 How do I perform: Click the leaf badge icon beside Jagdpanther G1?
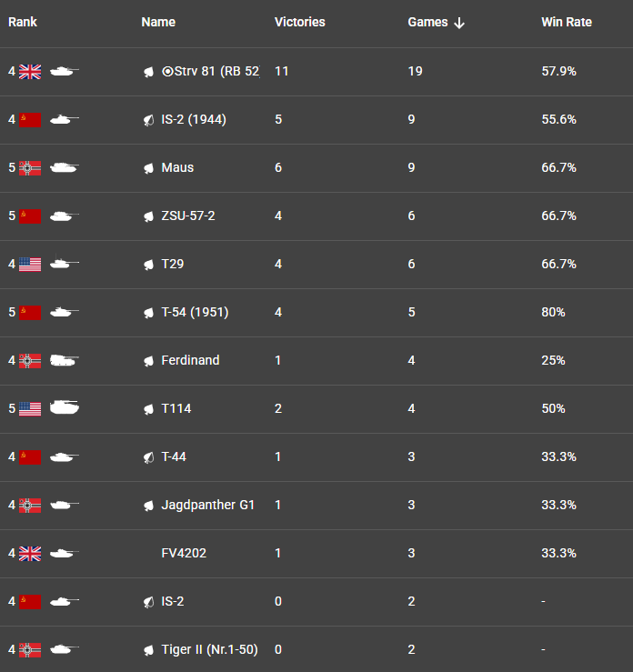148,507
